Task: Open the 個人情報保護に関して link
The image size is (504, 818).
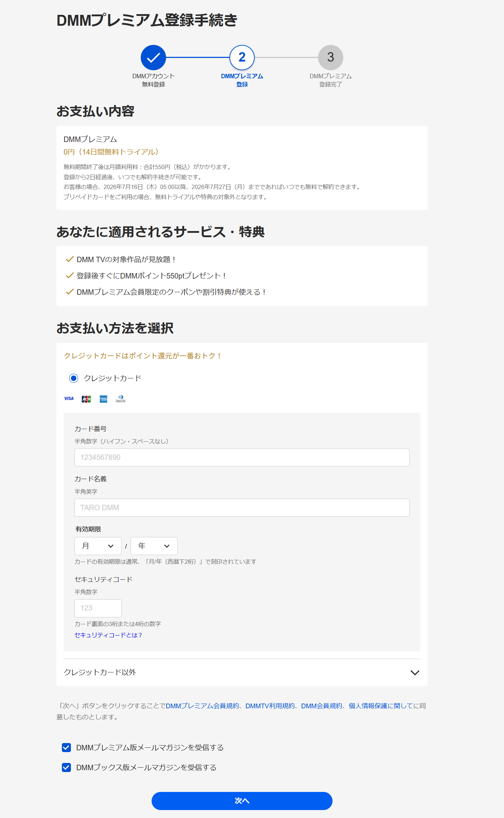Action: point(381,706)
